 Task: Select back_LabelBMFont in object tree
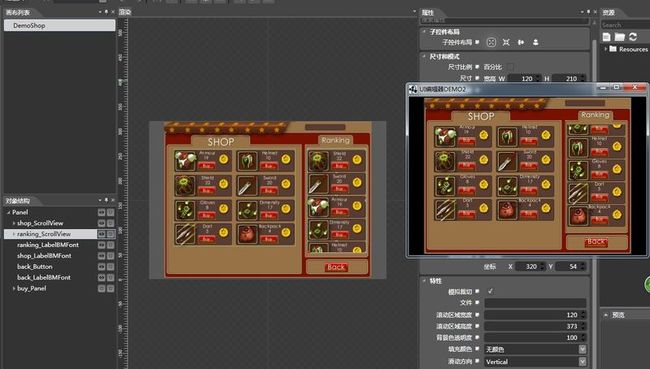[44, 277]
